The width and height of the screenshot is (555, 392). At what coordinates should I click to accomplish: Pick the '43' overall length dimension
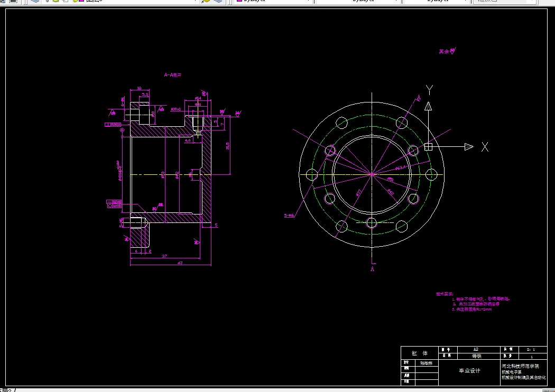pyautogui.click(x=180, y=263)
